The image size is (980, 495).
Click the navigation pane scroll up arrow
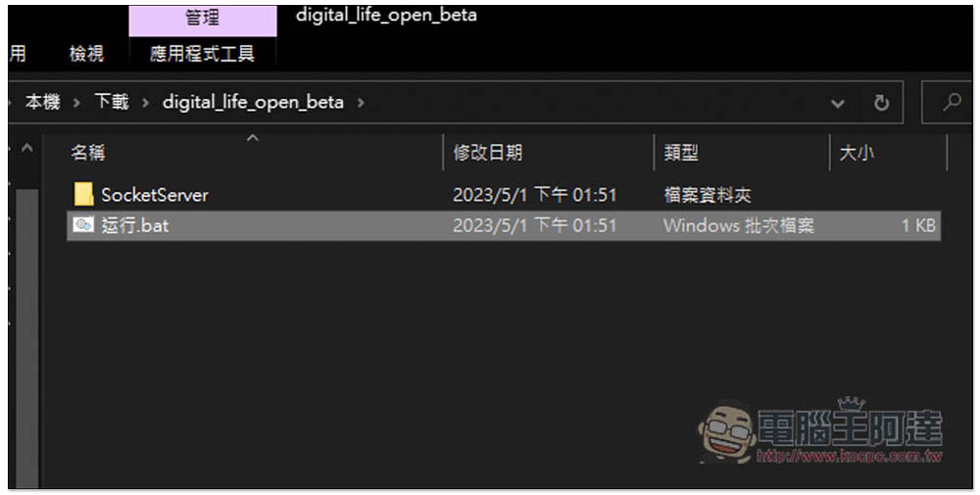click(26, 149)
